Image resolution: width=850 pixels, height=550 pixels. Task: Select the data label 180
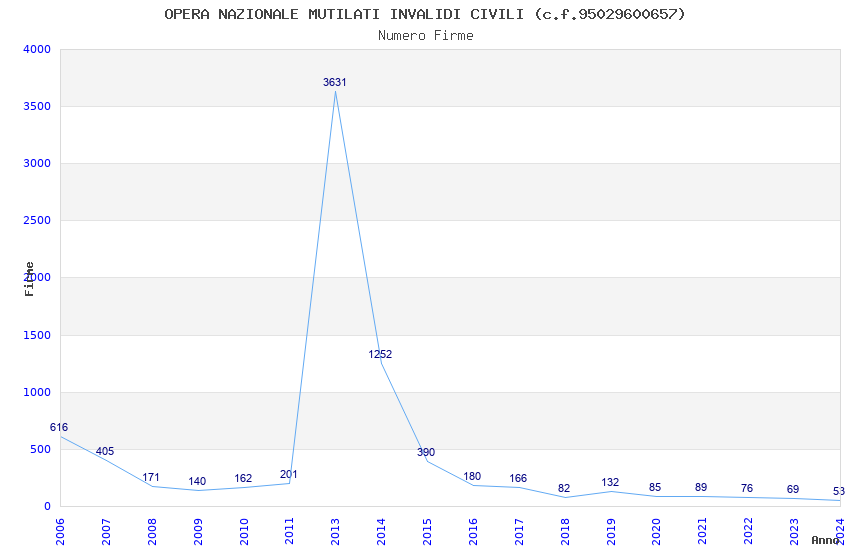(472, 476)
